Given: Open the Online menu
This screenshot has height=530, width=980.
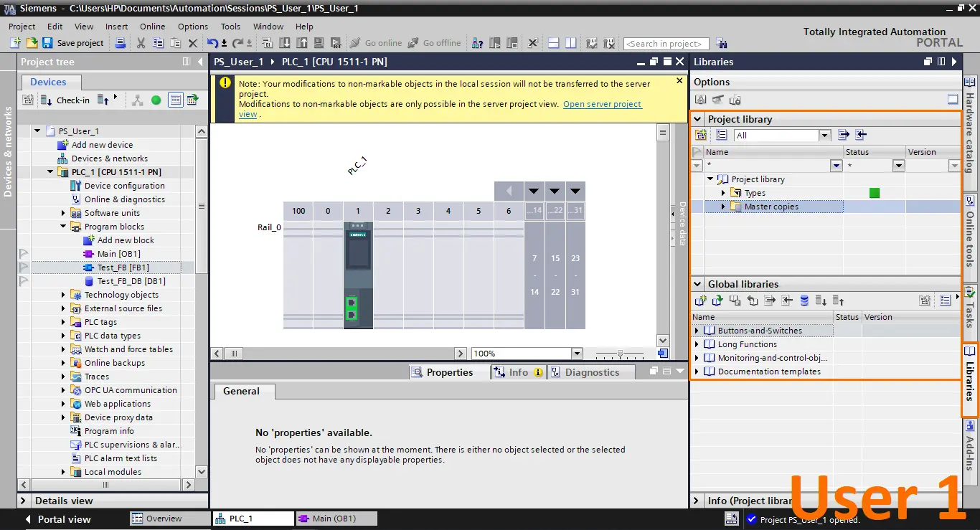Looking at the screenshot, I should pyautogui.click(x=152, y=27).
